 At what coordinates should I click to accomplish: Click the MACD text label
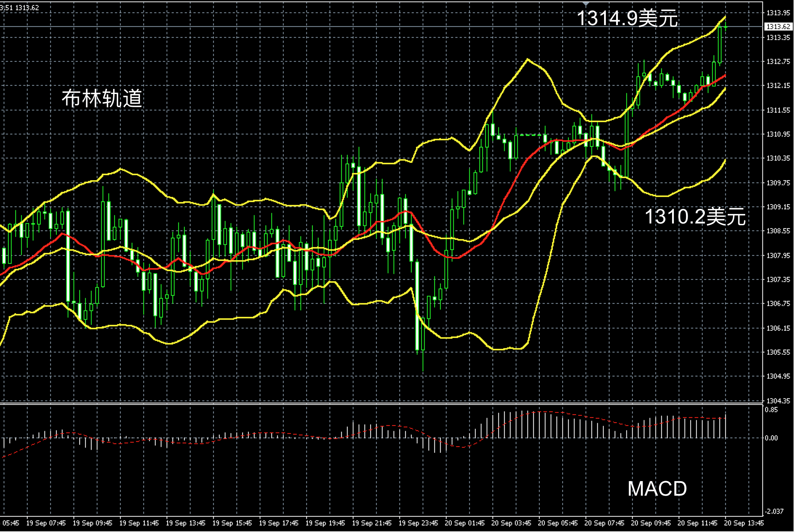[x=657, y=489]
